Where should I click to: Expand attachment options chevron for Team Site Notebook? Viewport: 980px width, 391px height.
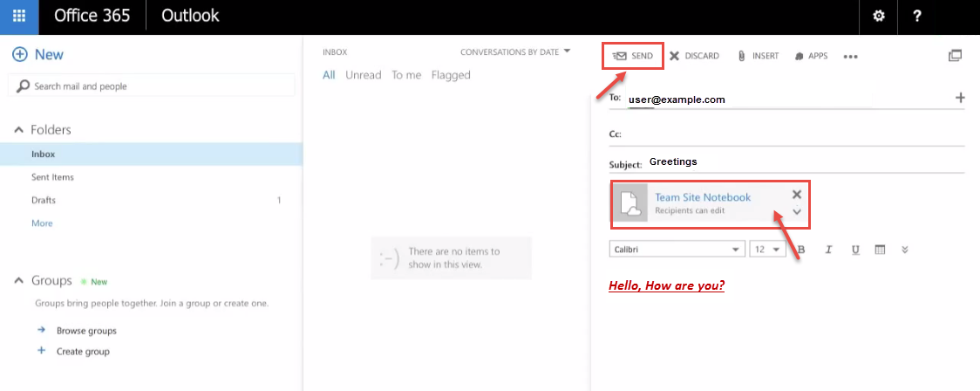click(797, 211)
